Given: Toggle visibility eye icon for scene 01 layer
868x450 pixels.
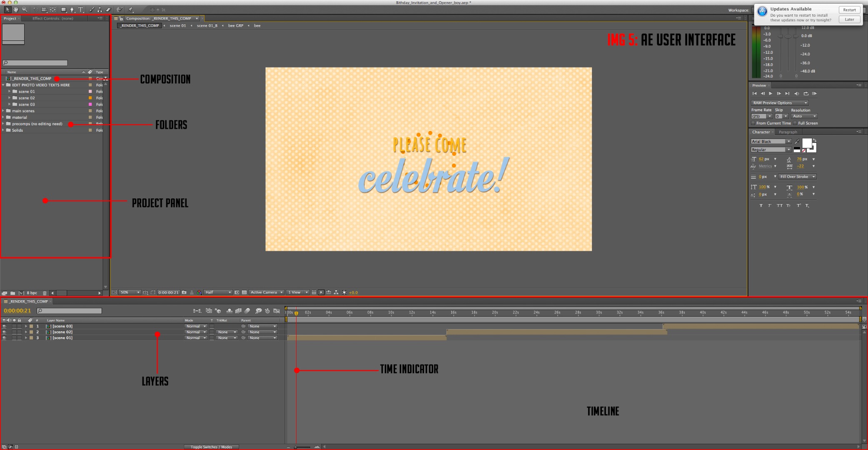Looking at the screenshot, I should (x=5, y=337).
